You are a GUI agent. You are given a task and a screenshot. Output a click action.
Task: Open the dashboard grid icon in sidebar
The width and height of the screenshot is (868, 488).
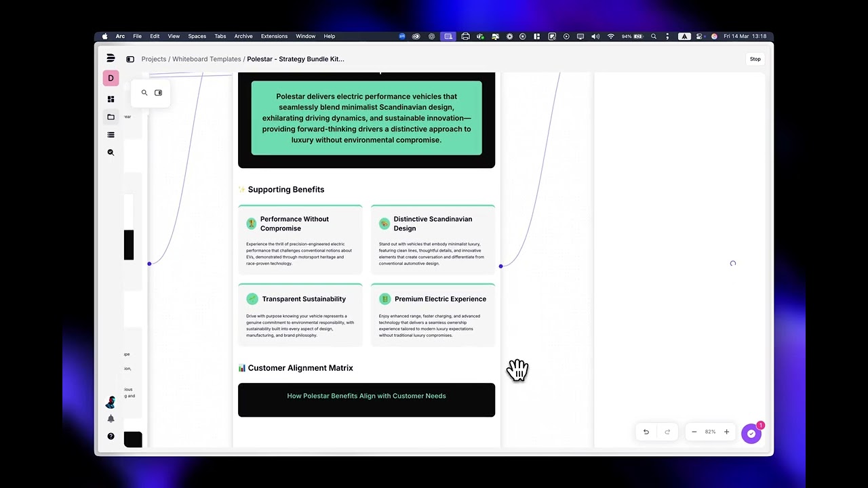point(111,99)
